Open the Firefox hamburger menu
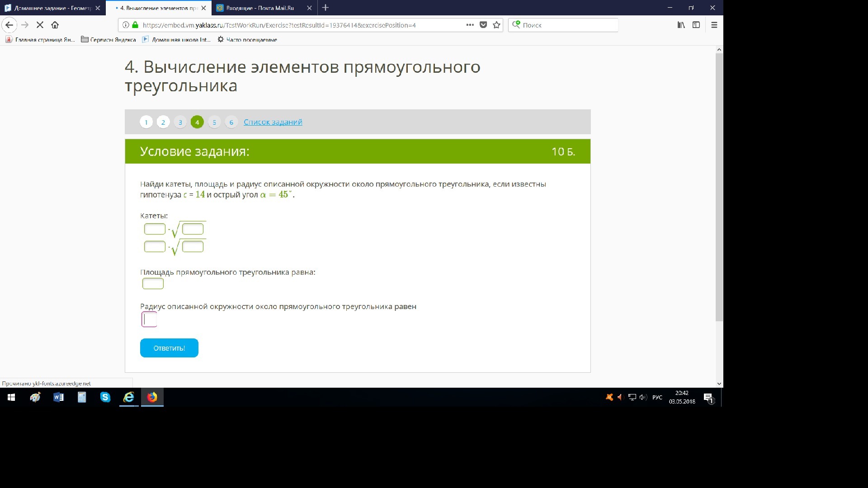Viewport: 868px width, 488px height. pos(714,25)
